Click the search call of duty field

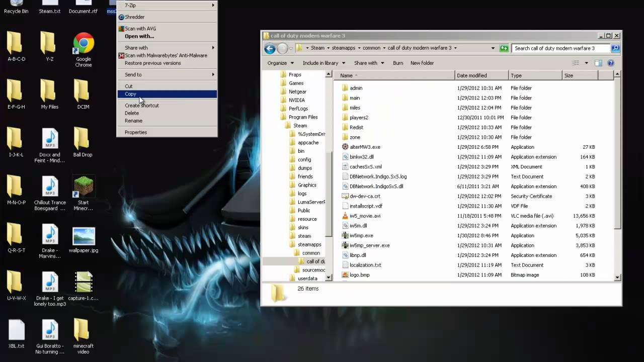561,48
